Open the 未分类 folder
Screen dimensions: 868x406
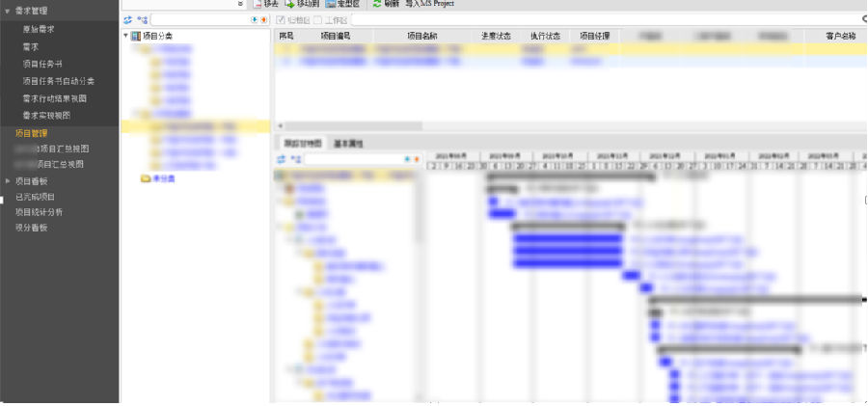pos(158,179)
